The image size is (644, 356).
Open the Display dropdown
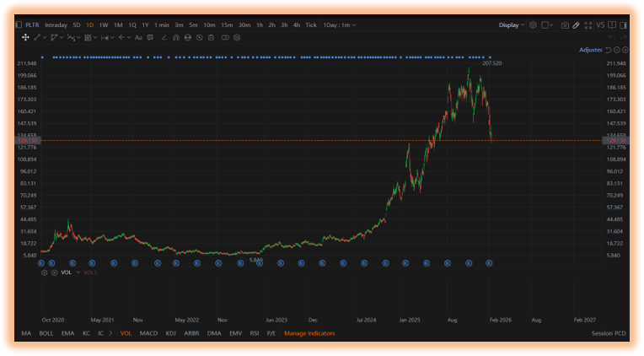[512, 25]
